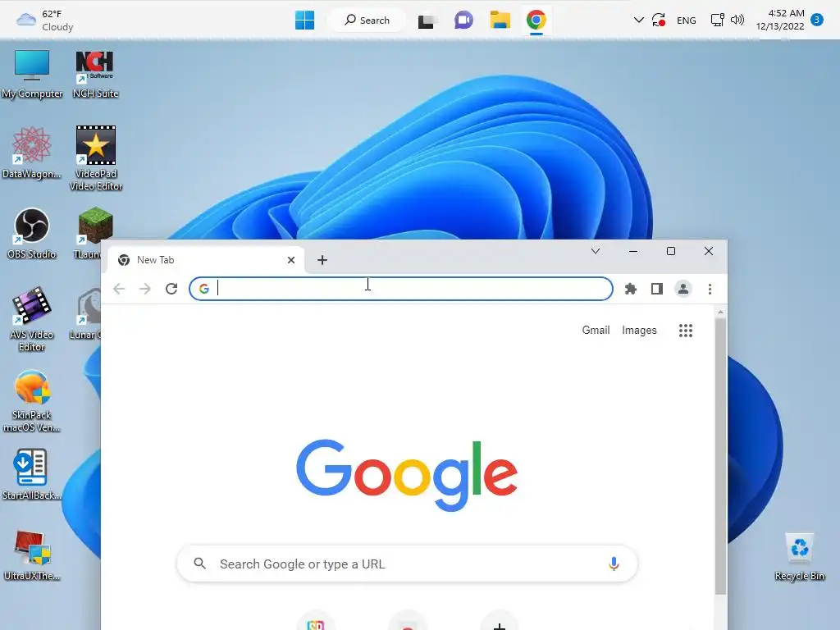Screen dimensions: 840x630
Task: Change ENG input language
Action: pyautogui.click(x=687, y=21)
